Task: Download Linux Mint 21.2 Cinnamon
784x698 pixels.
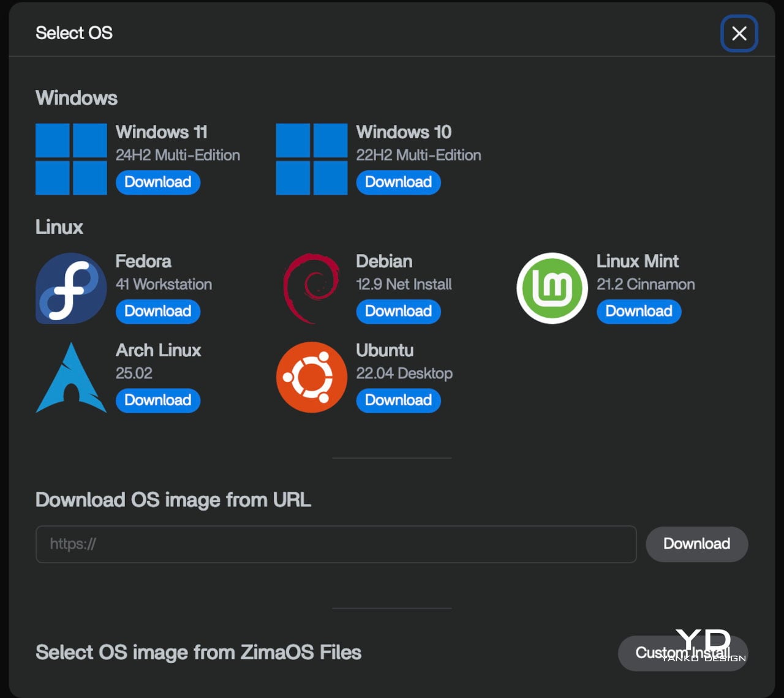Action: pos(639,312)
